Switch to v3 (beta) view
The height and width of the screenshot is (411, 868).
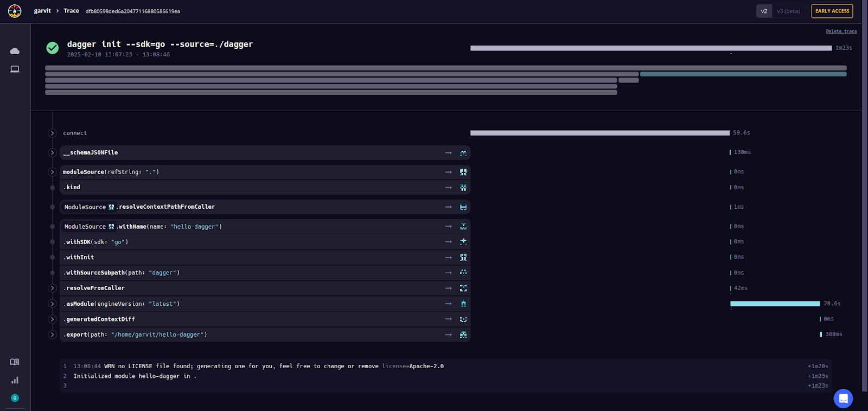[x=788, y=11]
